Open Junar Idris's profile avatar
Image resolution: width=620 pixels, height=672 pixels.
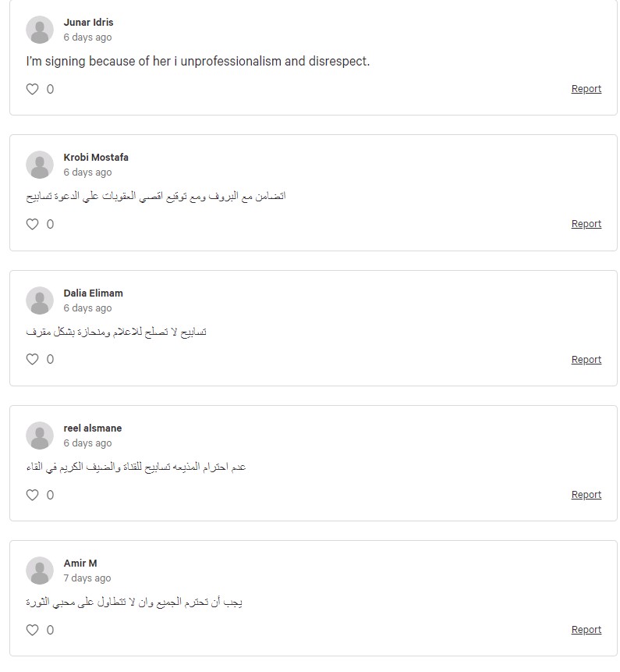(40, 30)
